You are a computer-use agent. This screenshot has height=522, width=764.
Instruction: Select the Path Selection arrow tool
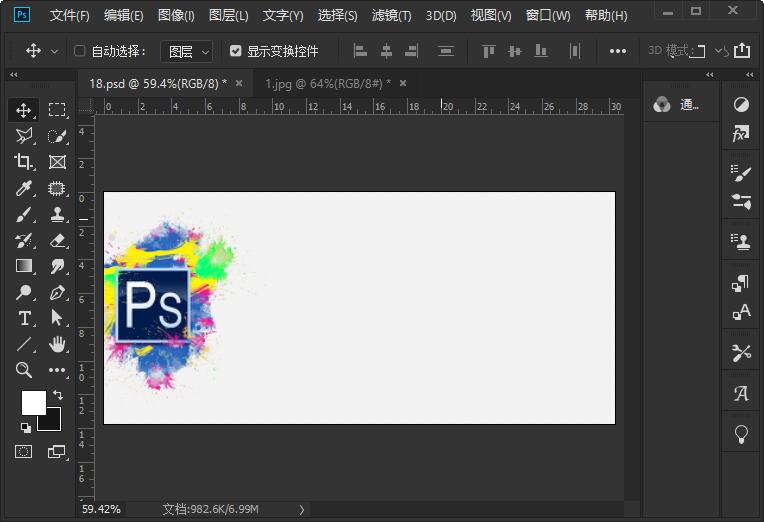[x=57, y=318]
